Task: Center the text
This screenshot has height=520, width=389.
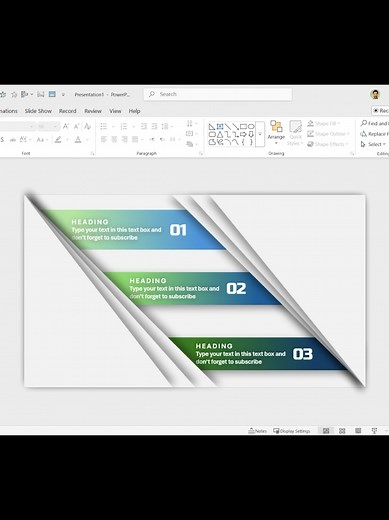Action: pyautogui.click(x=114, y=139)
